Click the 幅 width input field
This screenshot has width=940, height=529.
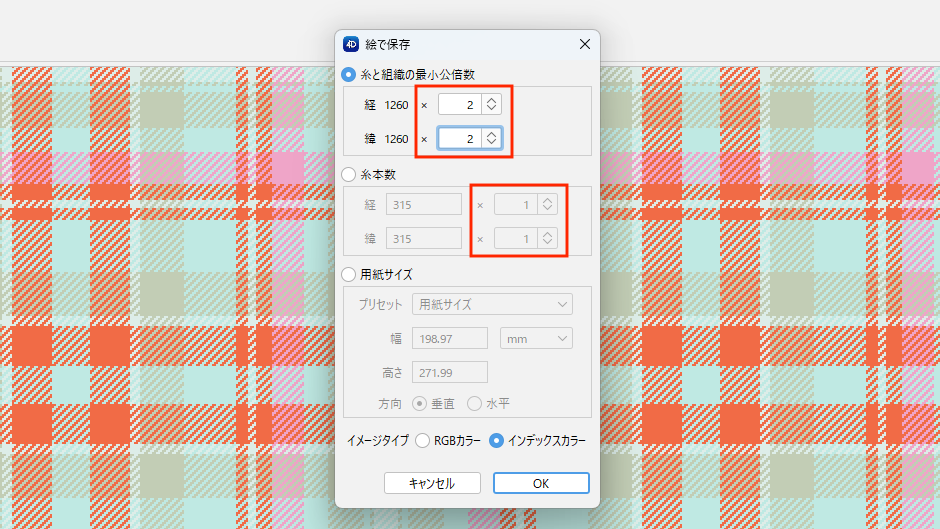pos(449,339)
